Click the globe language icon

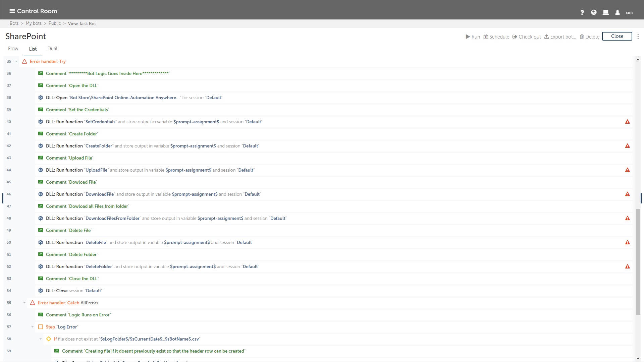[x=594, y=12]
